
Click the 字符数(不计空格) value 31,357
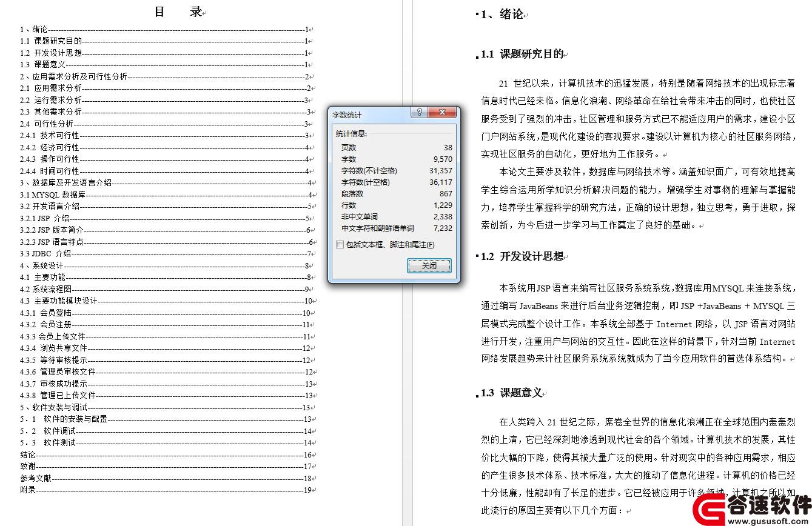coord(441,170)
